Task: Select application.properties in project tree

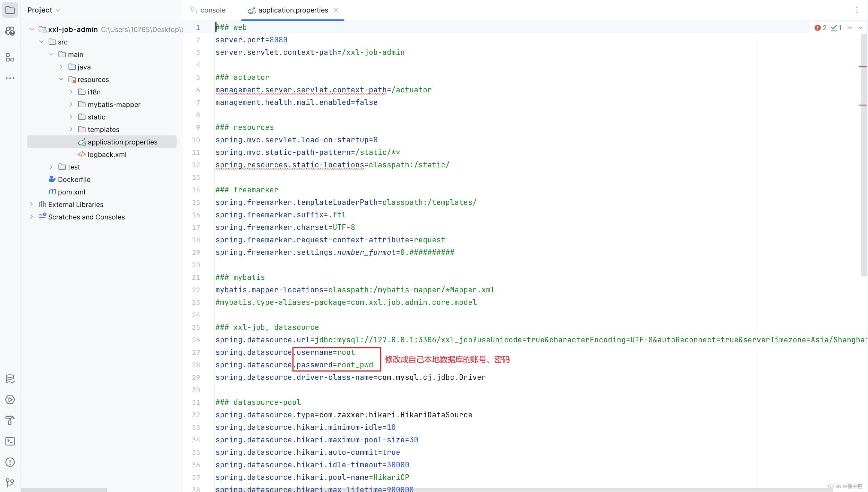Action: click(102, 142)
